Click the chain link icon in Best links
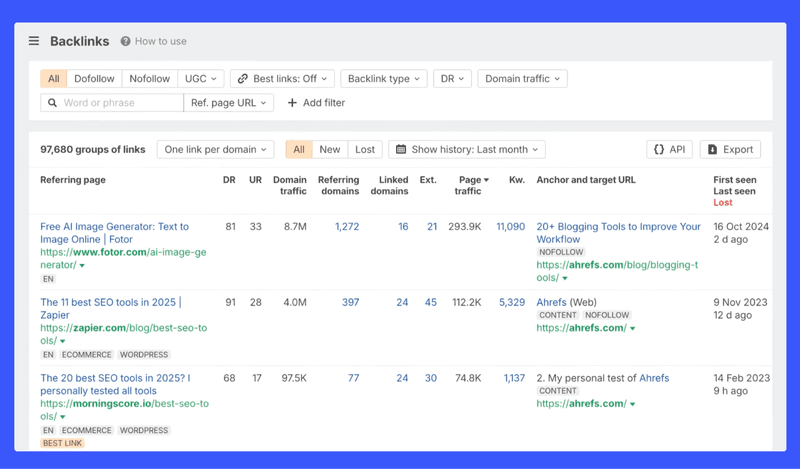Viewport: 800px width, 469px height. point(243,79)
